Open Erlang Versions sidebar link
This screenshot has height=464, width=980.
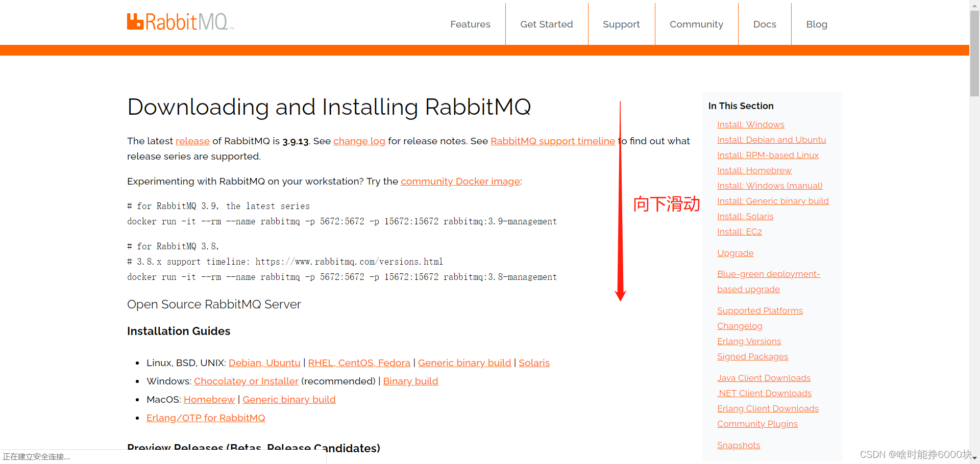pos(749,341)
